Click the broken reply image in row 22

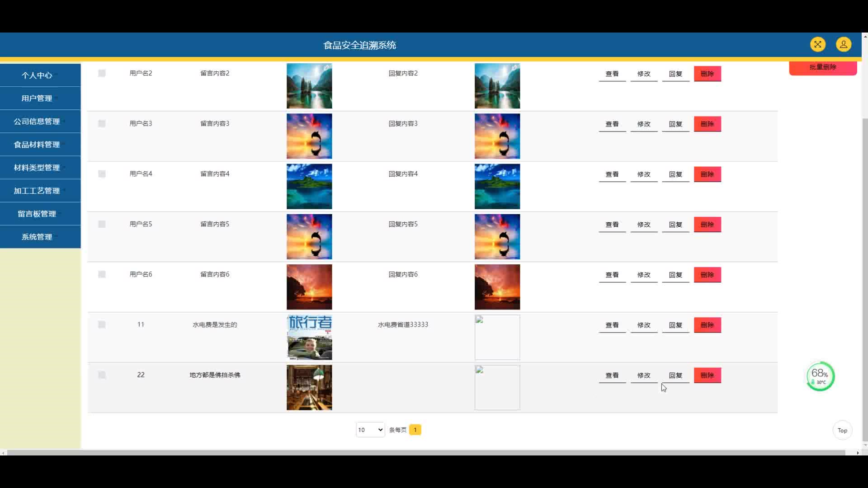[x=497, y=387]
